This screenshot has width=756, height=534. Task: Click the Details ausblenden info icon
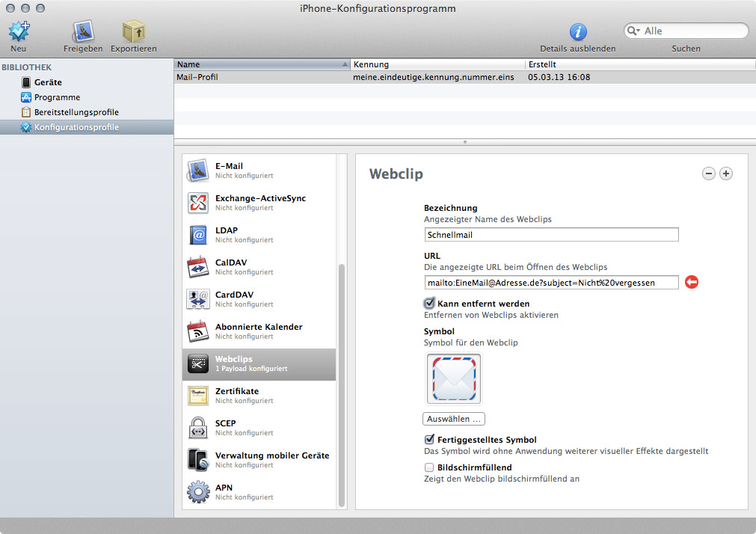coord(578,32)
